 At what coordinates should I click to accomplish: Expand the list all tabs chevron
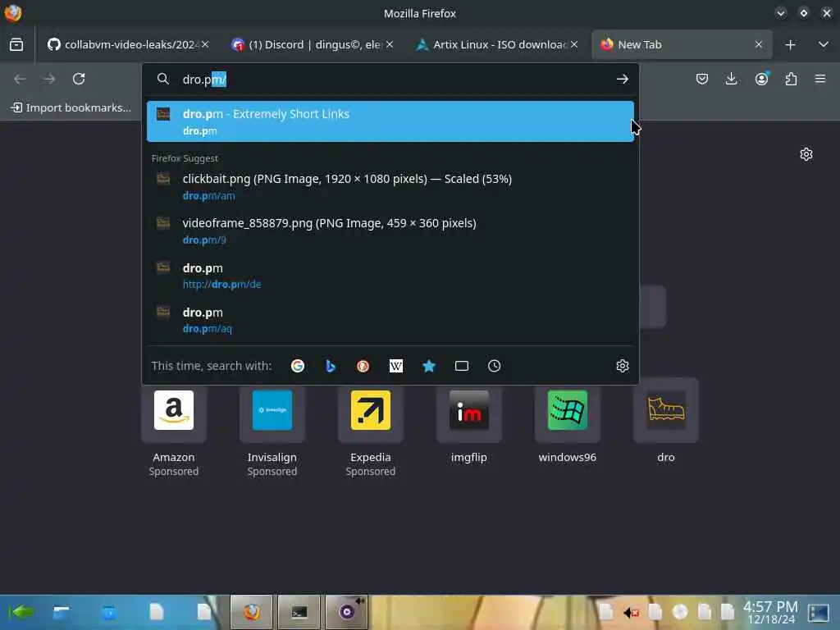pos(824,44)
